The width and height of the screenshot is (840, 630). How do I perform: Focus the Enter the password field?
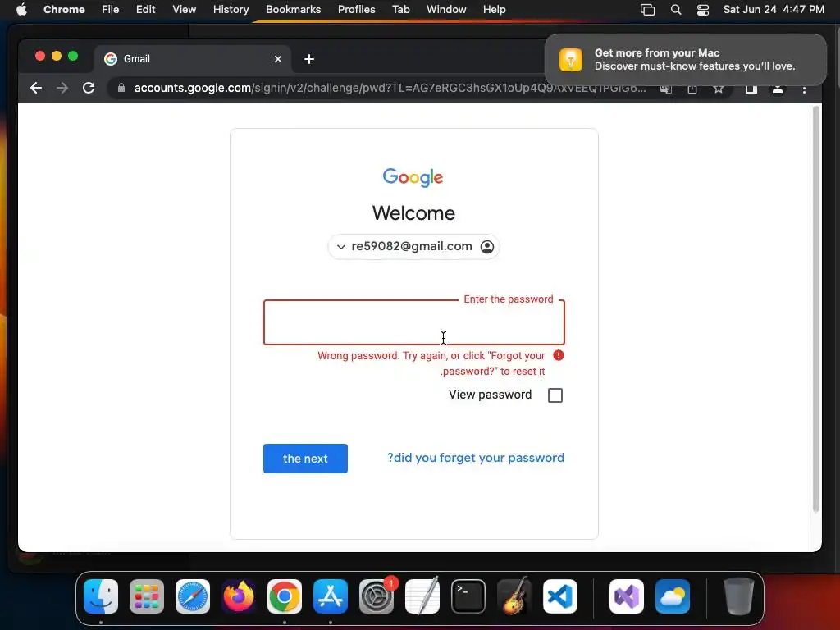pyautogui.click(x=413, y=322)
